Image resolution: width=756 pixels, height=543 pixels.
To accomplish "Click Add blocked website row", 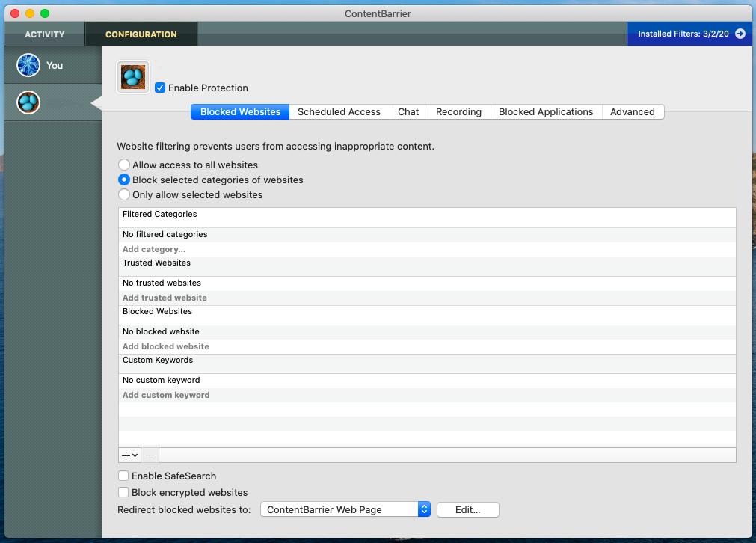I will coord(427,346).
